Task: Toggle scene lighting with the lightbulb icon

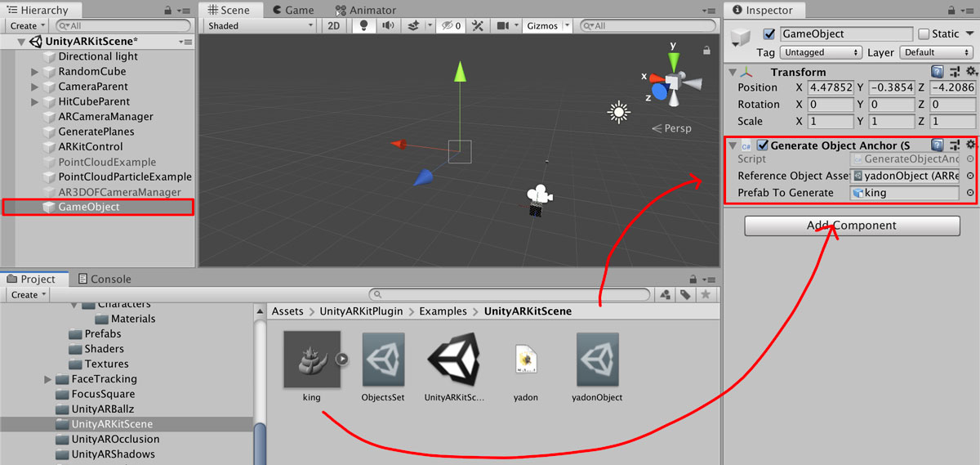Action: [363, 25]
